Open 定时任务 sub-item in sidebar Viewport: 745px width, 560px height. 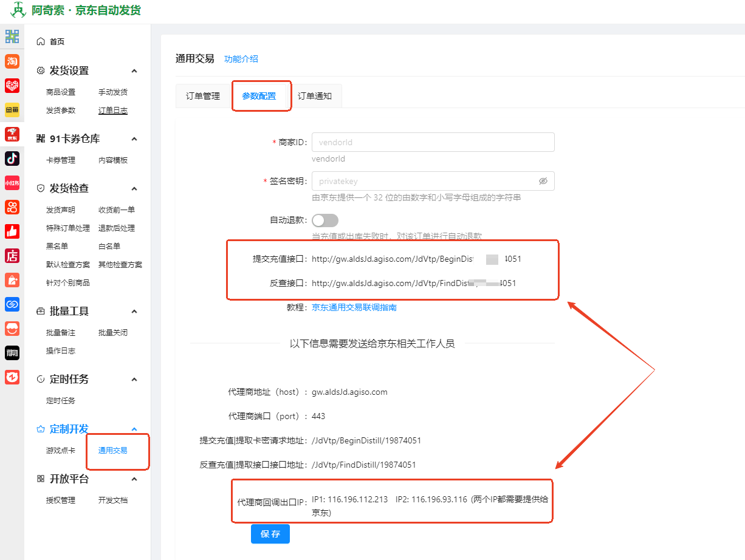(x=61, y=401)
